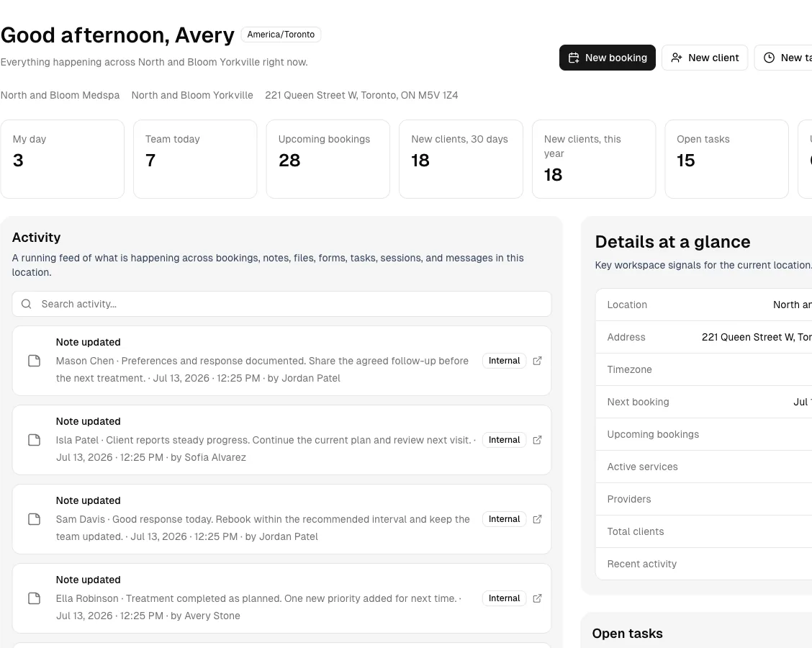Click the note icon on Ella Robinson entry
Viewport: 812px width, 648px height.
(34, 599)
